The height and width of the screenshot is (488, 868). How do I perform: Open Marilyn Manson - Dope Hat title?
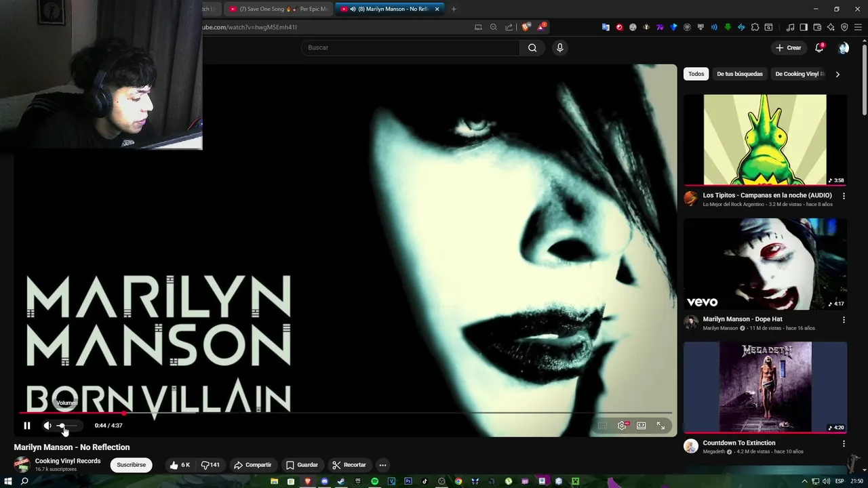click(x=743, y=319)
